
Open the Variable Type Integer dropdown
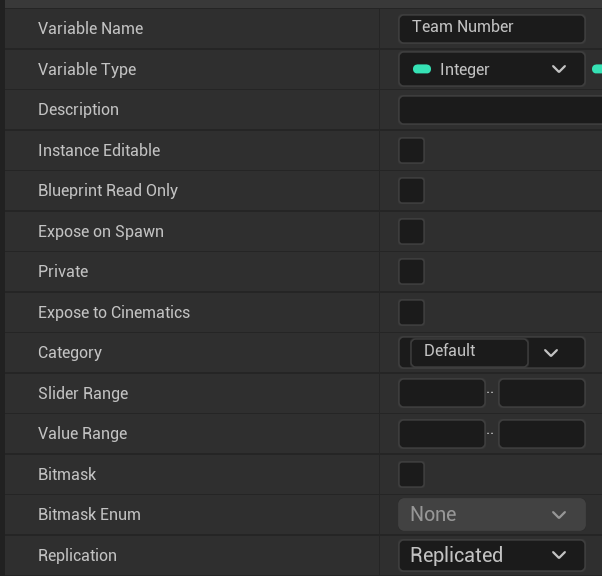(491, 69)
